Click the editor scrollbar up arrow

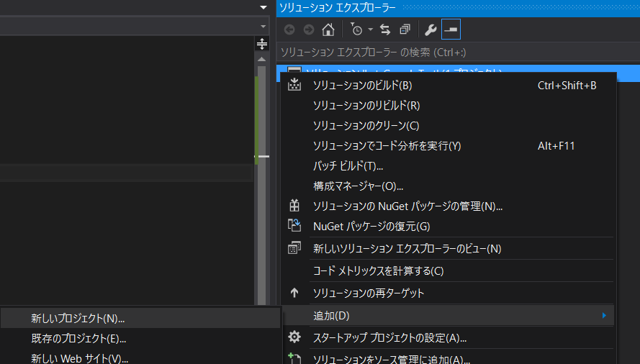tap(261, 60)
